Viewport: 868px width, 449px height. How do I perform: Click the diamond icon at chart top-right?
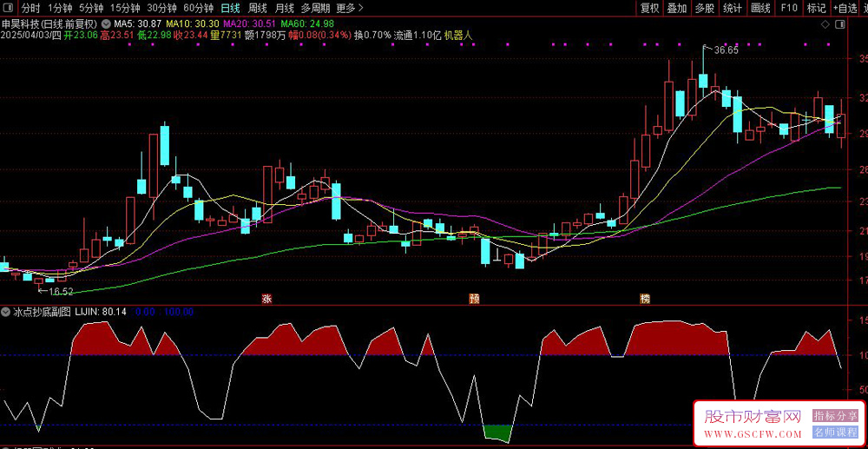pyautogui.click(x=825, y=24)
